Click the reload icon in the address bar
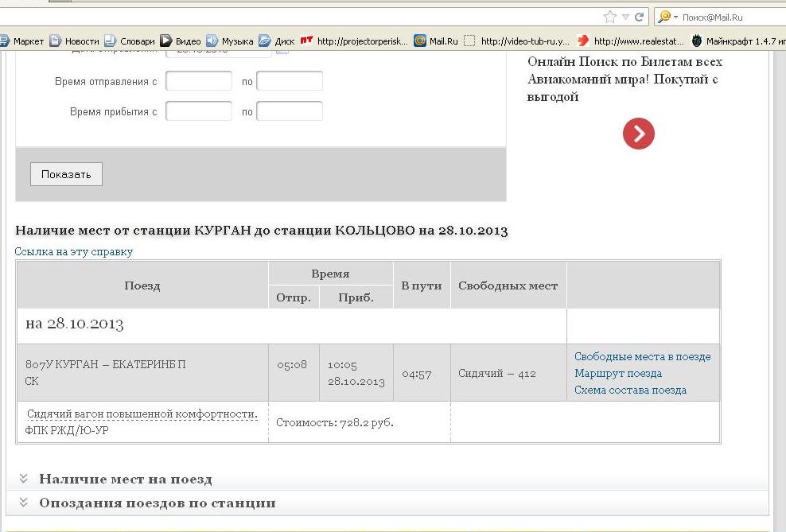The height and width of the screenshot is (532, 786). click(x=640, y=17)
